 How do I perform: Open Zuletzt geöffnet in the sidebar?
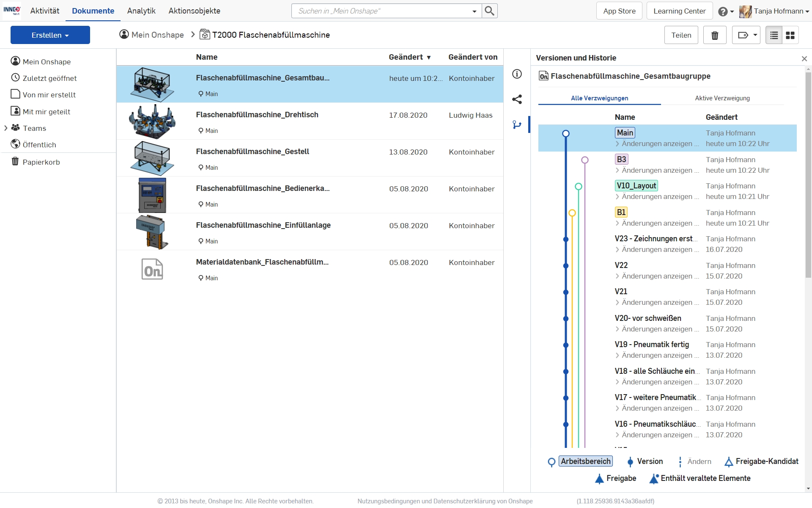[49, 78]
